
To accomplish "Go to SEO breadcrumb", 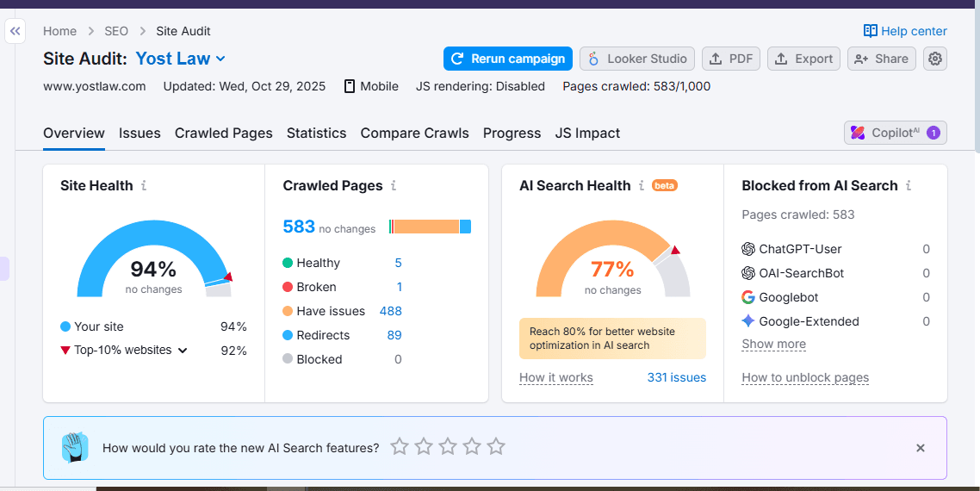I will click(116, 31).
